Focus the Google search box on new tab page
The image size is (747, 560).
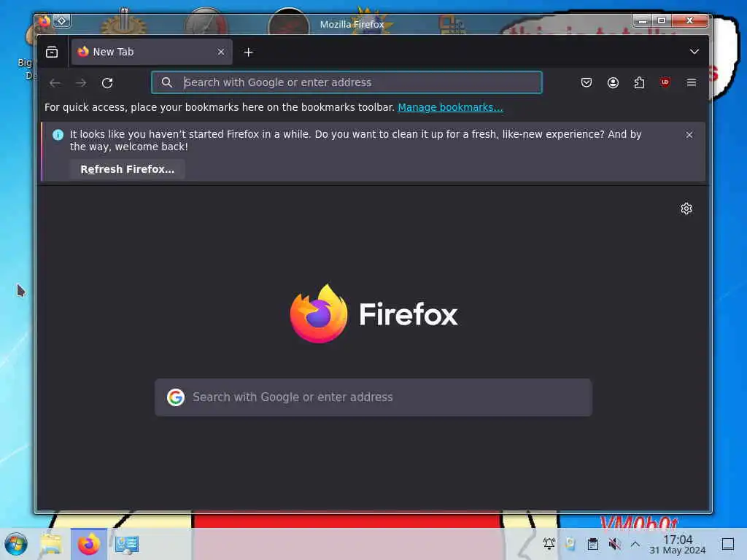point(373,397)
